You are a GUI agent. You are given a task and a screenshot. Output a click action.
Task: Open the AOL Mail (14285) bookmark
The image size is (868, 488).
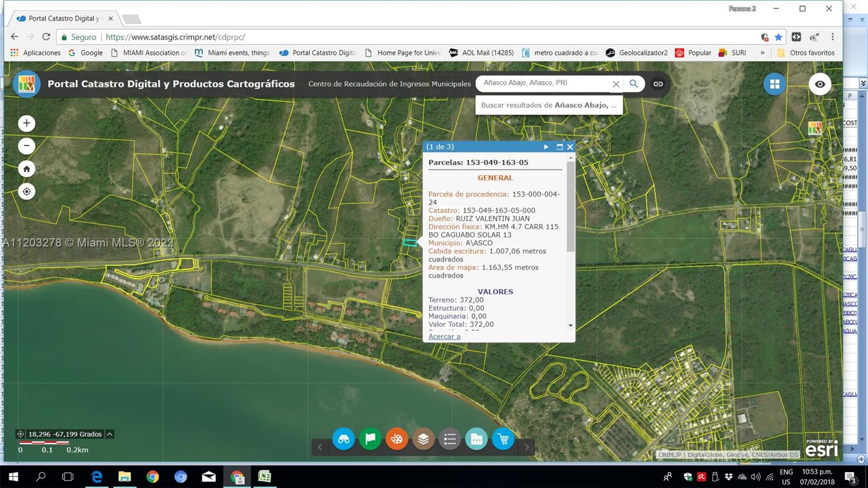[481, 53]
